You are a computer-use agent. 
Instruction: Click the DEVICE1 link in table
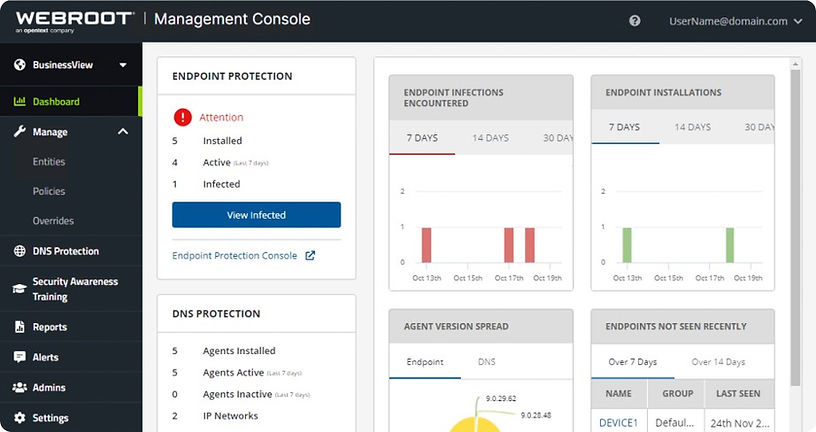coord(618,423)
